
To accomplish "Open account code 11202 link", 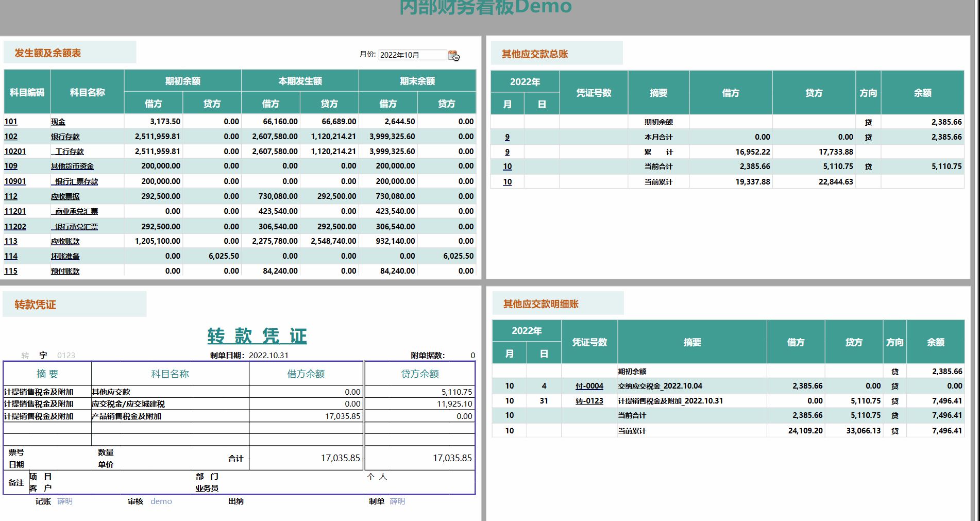I will pos(15,227).
